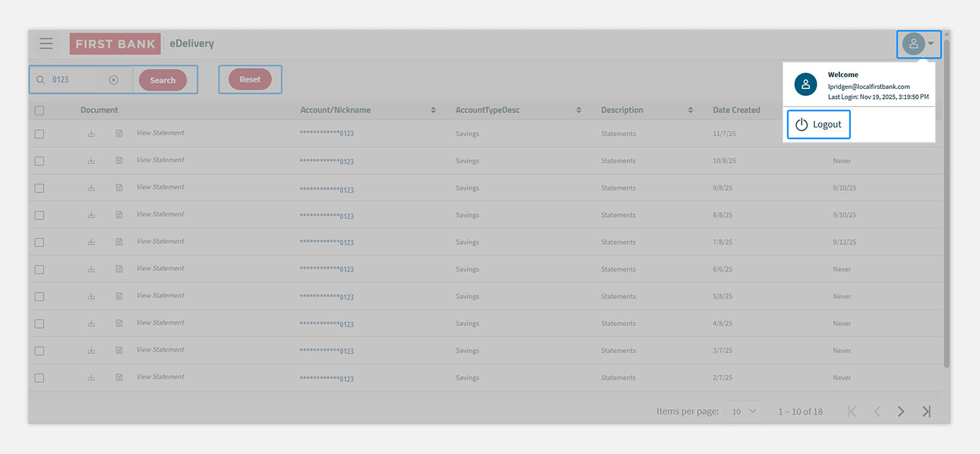Choose Logout from the profile menu
980x454 pixels.
[818, 125]
